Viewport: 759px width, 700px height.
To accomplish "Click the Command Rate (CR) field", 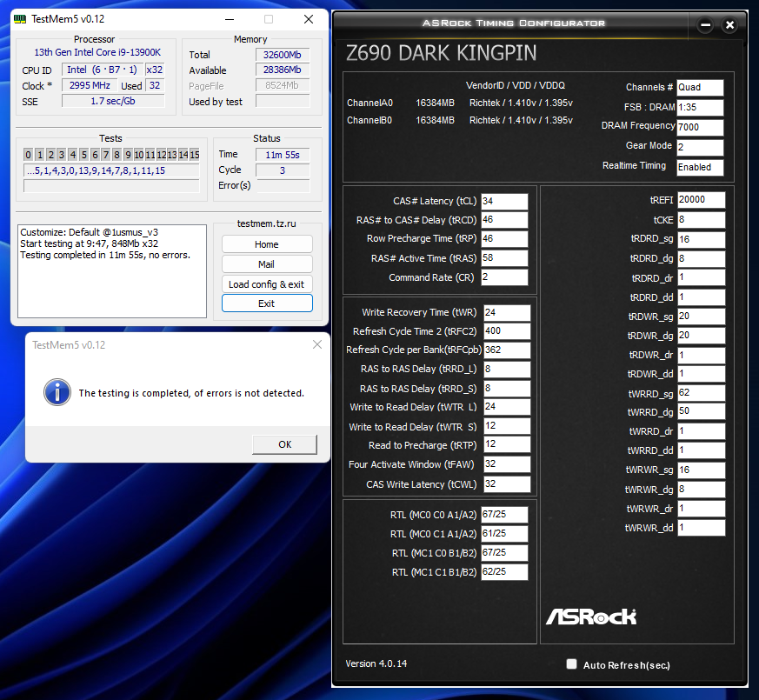I will tap(504, 277).
